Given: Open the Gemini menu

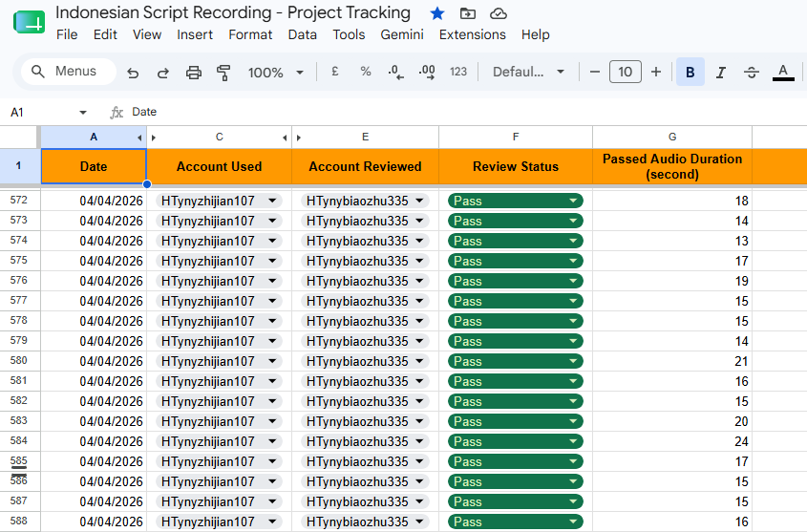Looking at the screenshot, I should [x=402, y=34].
